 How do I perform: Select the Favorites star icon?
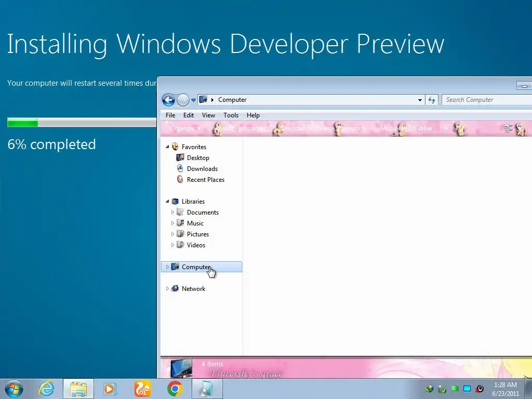coord(175,147)
